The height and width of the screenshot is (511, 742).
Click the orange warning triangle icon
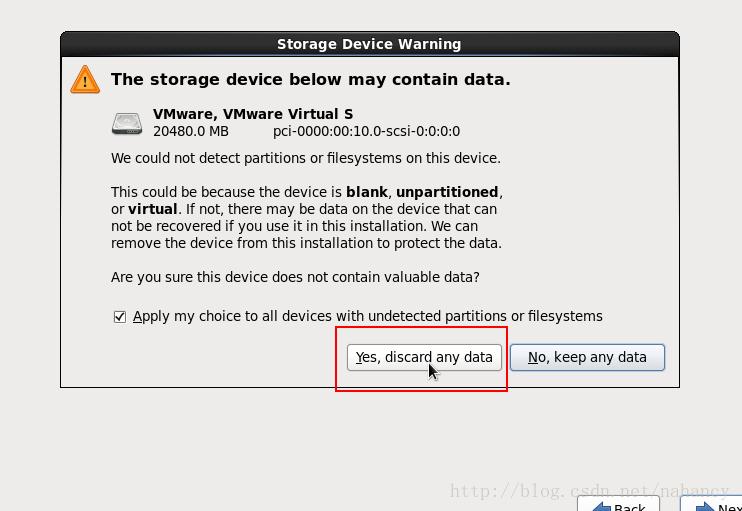[85, 79]
